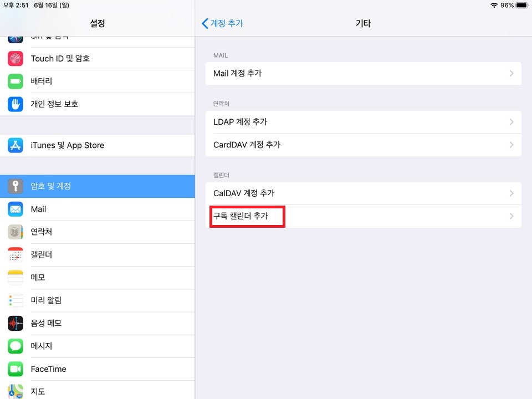Viewport: 532px width, 399px height.
Task: Open the FaceTime camera icon
Action: 16,369
